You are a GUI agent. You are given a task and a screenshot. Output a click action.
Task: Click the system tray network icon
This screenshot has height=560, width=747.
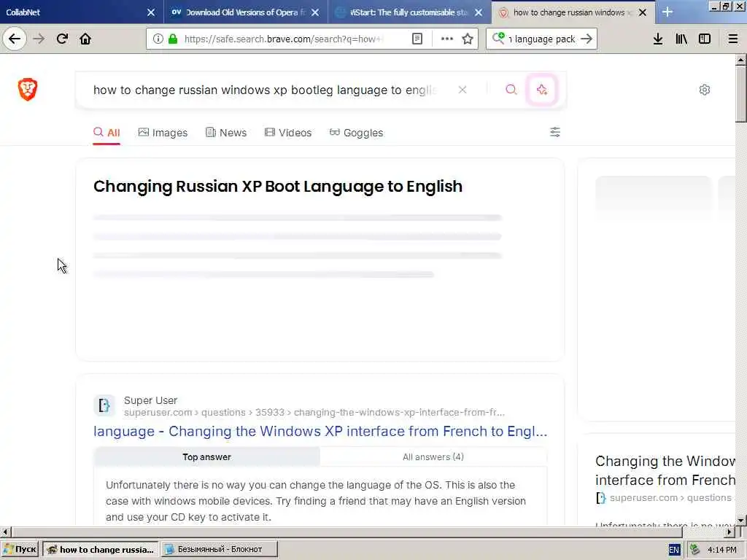tap(695, 550)
